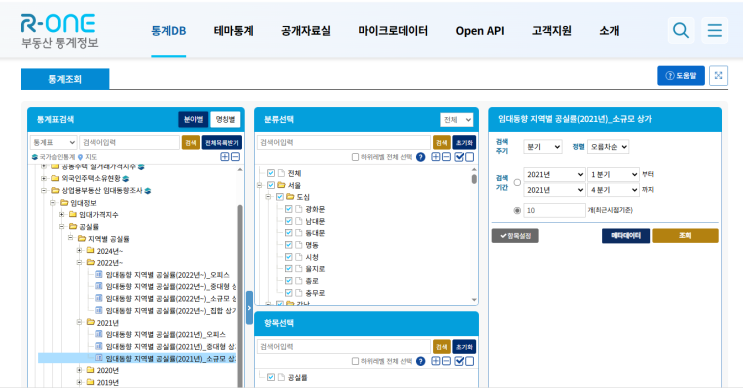Enable 하위레벨 전체 선택 in 분류선택

point(355,157)
